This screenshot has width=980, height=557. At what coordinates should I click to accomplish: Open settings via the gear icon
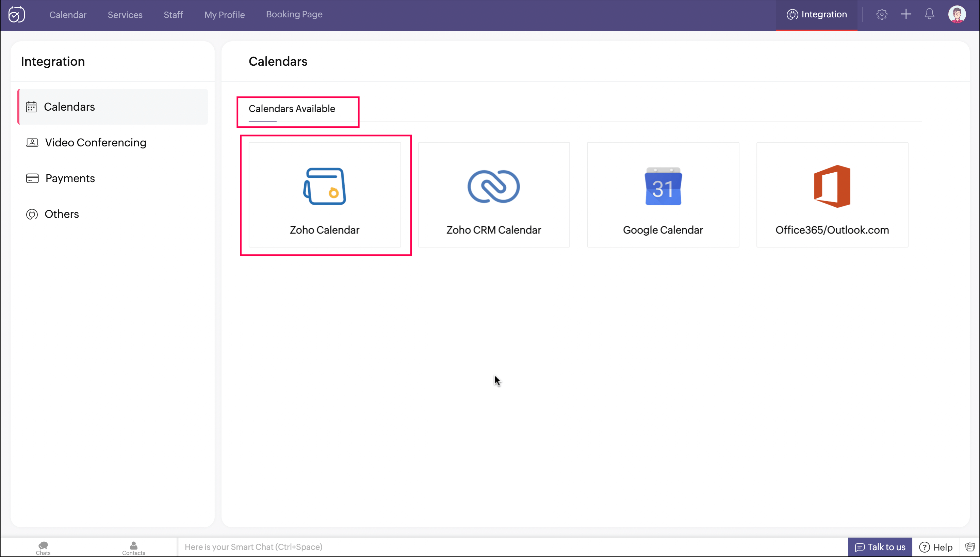(x=881, y=15)
